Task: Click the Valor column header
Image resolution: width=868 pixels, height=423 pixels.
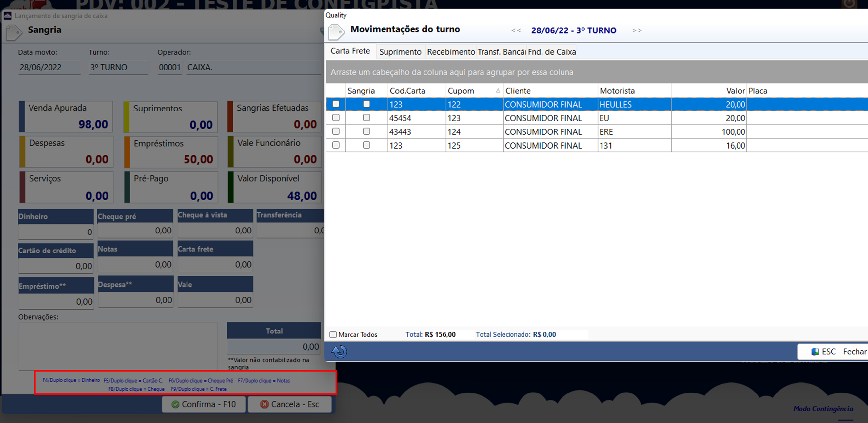Action: [x=709, y=91]
